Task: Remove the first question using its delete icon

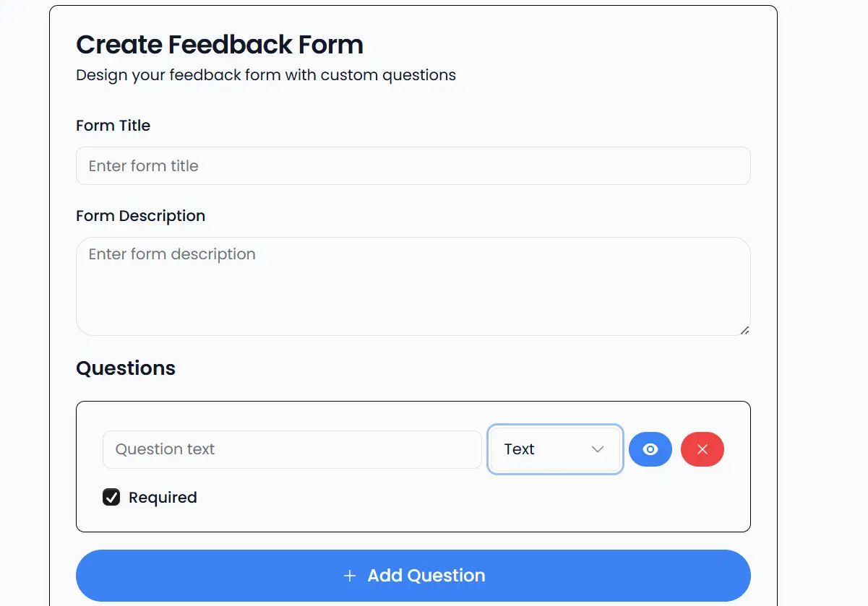Action: tap(702, 449)
